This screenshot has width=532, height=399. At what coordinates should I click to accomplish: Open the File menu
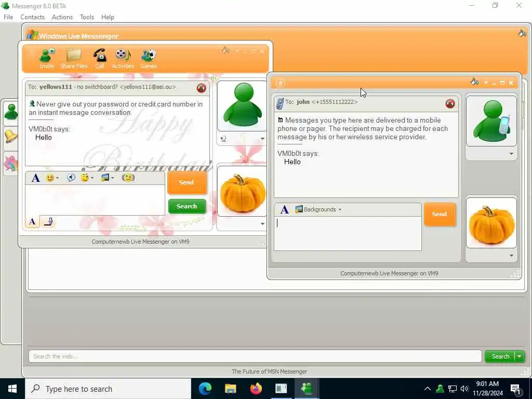click(8, 17)
